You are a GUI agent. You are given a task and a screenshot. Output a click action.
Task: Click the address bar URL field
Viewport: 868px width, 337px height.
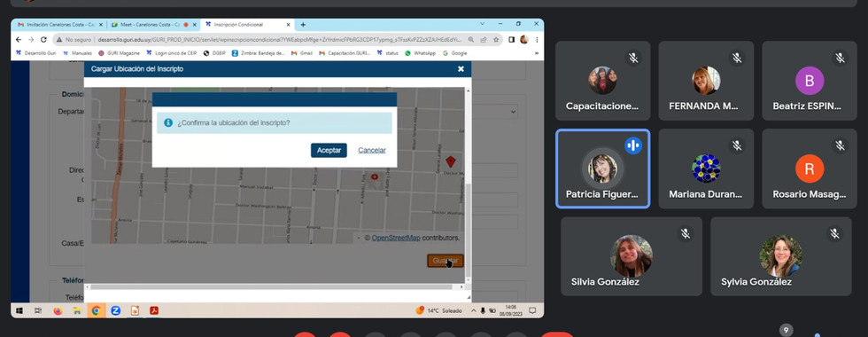point(280,40)
